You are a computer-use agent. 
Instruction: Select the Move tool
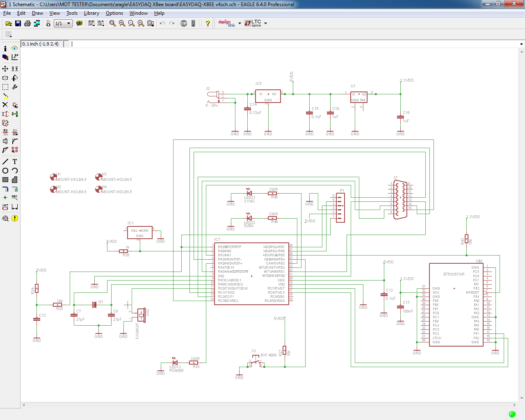(5, 68)
